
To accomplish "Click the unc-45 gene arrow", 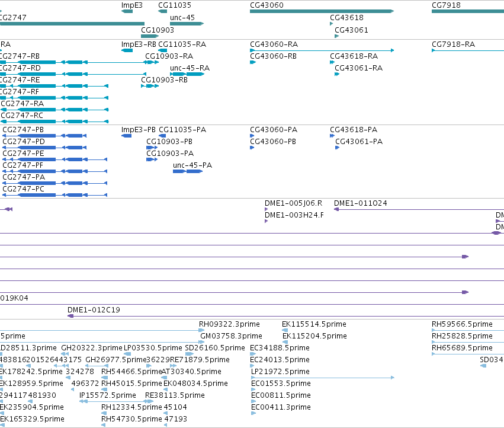I will click(187, 24).
